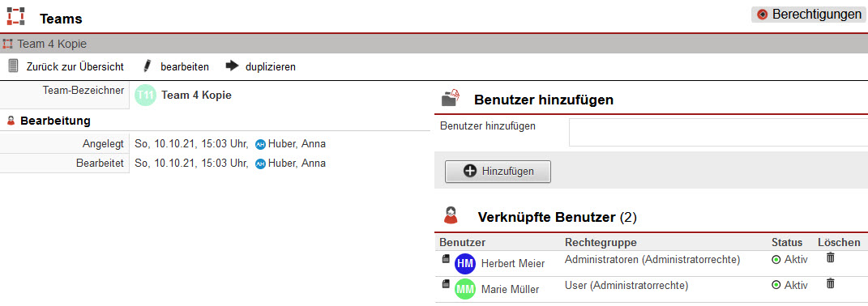Click the HM avatar of Herbert Meier
Image resolution: width=868 pixels, height=306 pixels.
tap(465, 264)
